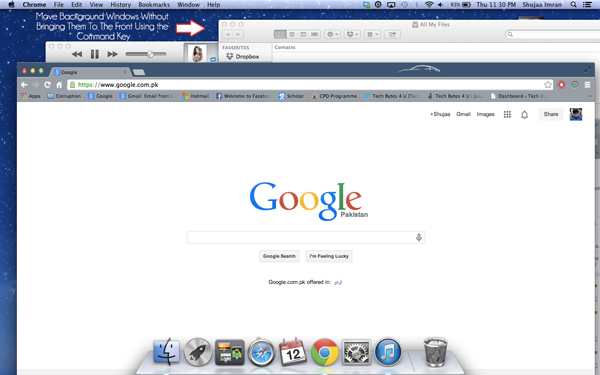Open the File menu
The width and height of the screenshot is (600, 375).
(x=59, y=5)
